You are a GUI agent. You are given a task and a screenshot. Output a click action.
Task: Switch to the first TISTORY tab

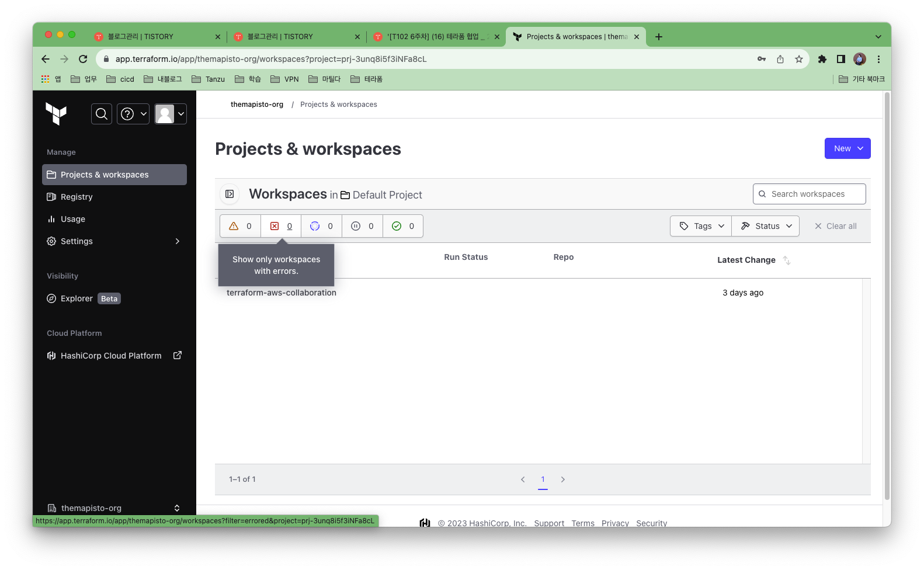157,36
